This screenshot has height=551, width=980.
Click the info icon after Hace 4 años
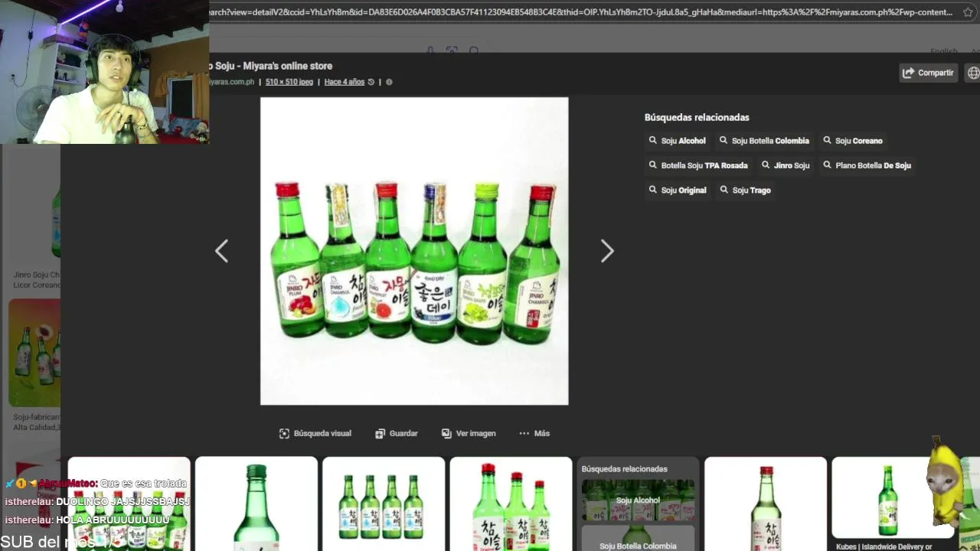[x=389, y=82]
